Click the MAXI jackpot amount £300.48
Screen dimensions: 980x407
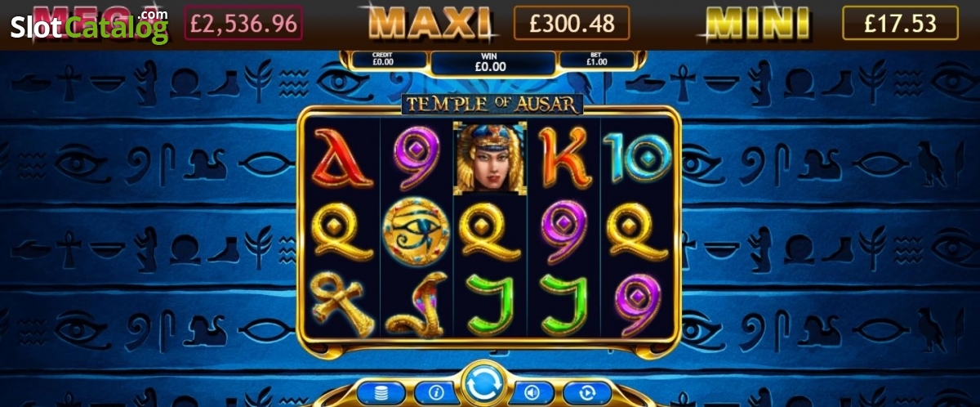pos(572,24)
